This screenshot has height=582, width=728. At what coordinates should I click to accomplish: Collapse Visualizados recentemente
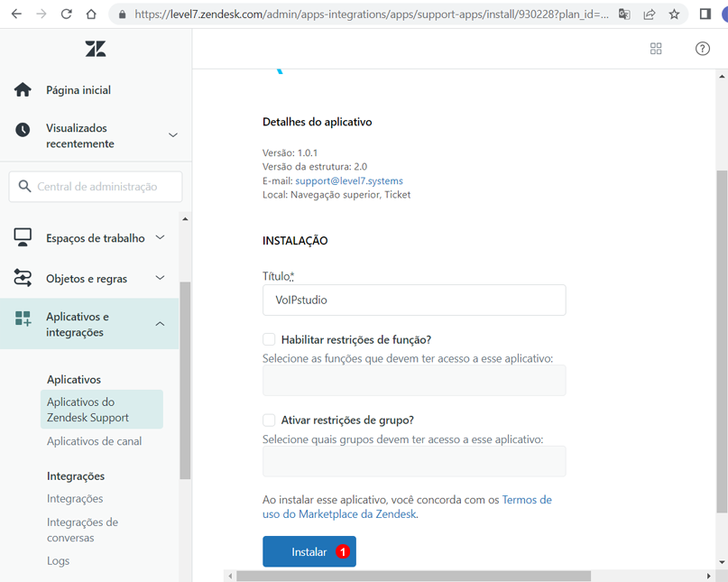pyautogui.click(x=172, y=134)
